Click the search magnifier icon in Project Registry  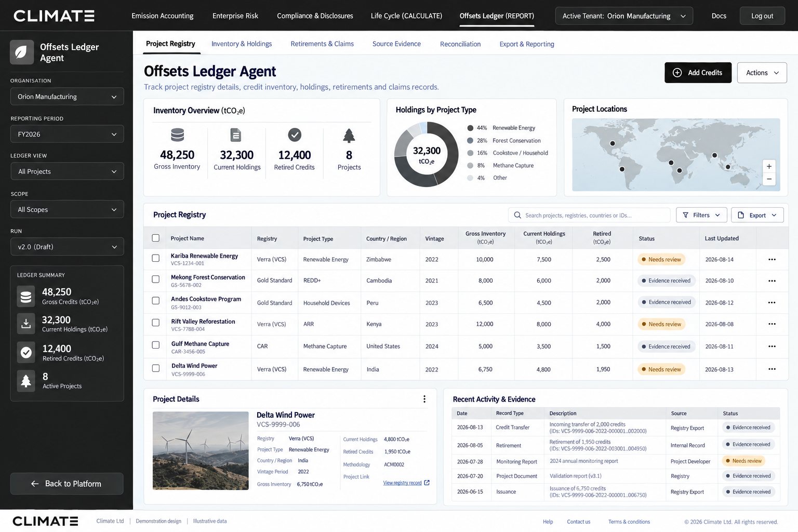pyautogui.click(x=517, y=215)
